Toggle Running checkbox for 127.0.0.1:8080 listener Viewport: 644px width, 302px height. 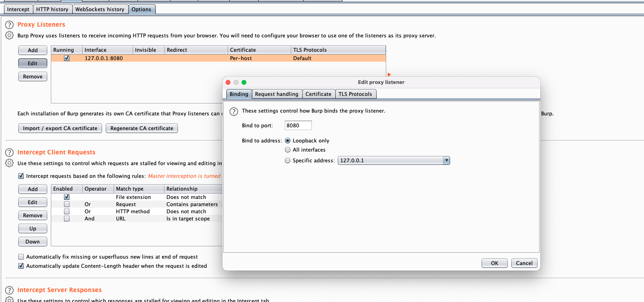click(67, 58)
